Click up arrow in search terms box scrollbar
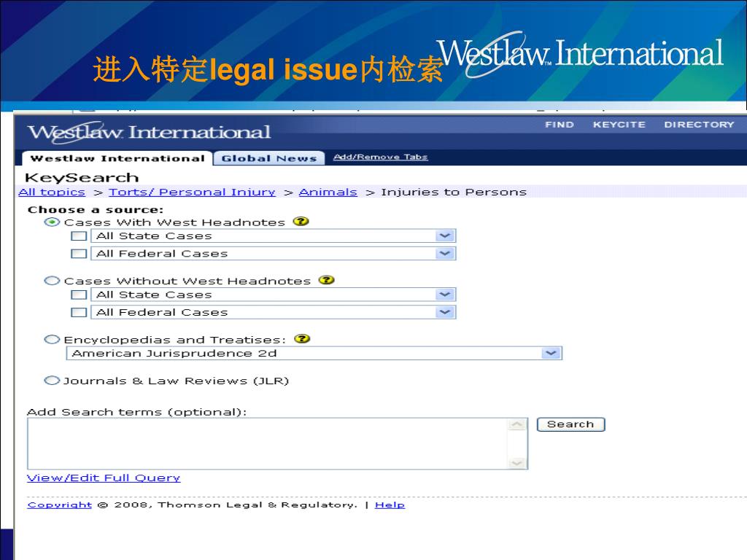Screen dimensions: 747x560 (x=517, y=425)
